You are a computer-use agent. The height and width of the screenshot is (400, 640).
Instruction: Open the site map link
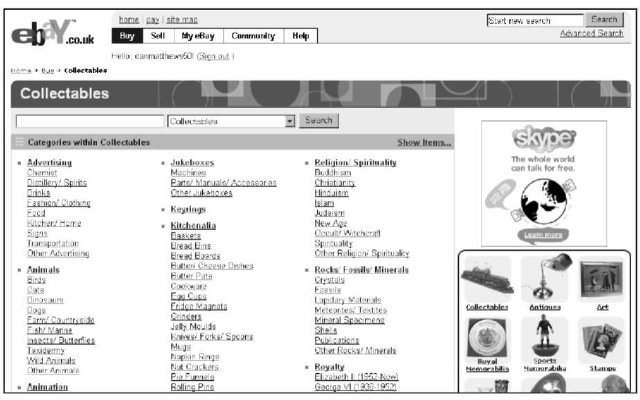182,20
